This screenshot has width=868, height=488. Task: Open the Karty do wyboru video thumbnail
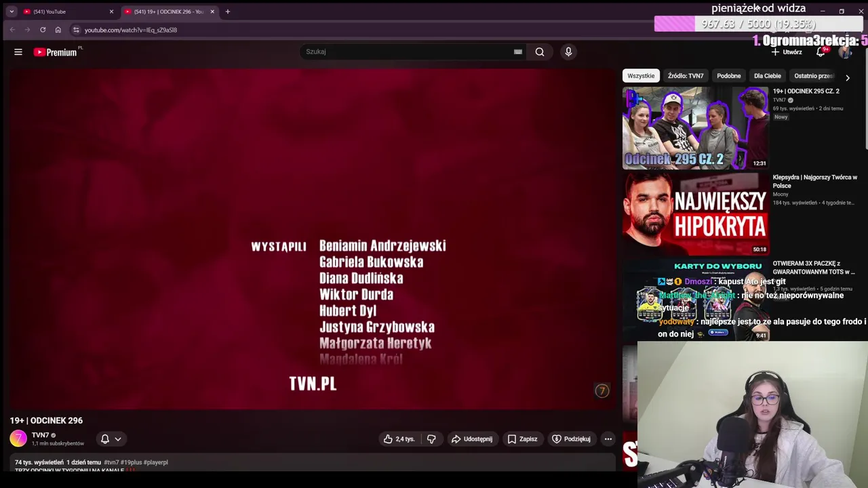(695, 300)
